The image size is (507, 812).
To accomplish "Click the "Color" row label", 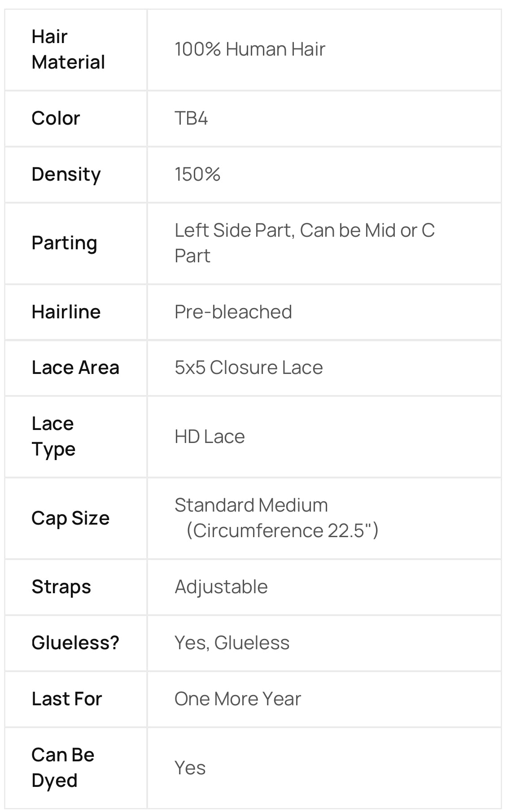I will point(56,118).
